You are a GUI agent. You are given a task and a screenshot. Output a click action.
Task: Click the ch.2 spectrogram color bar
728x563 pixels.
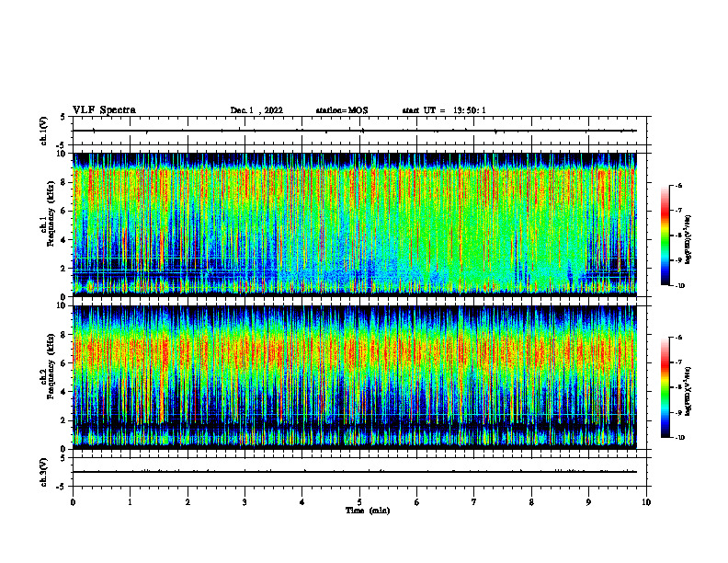point(665,387)
